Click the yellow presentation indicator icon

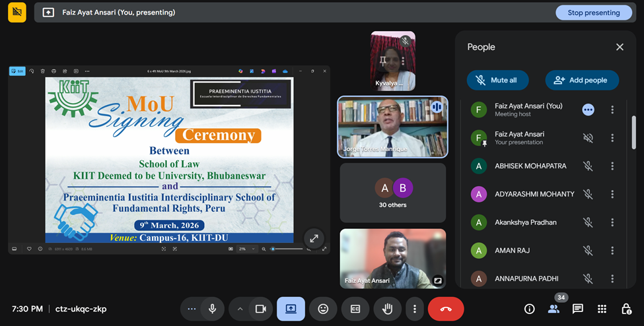17,13
